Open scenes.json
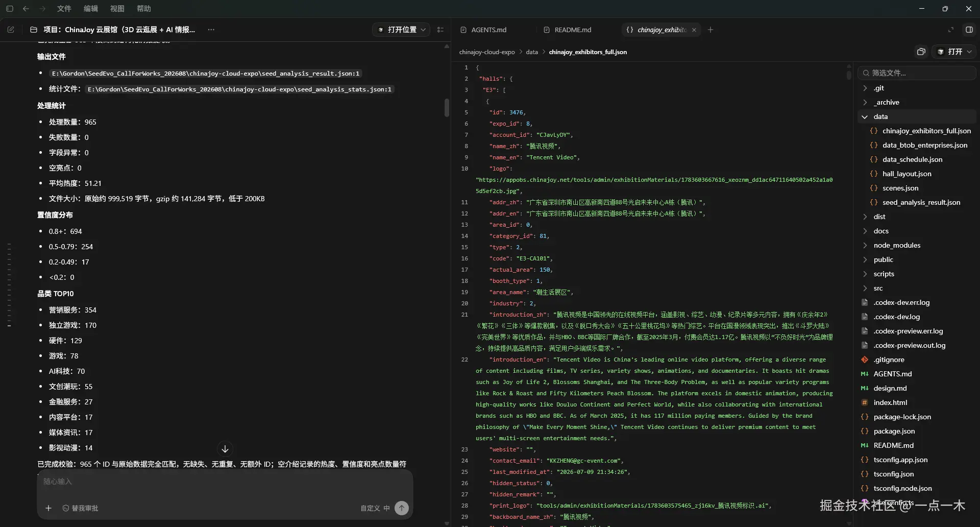Viewport: 980px width, 527px height. [900, 188]
